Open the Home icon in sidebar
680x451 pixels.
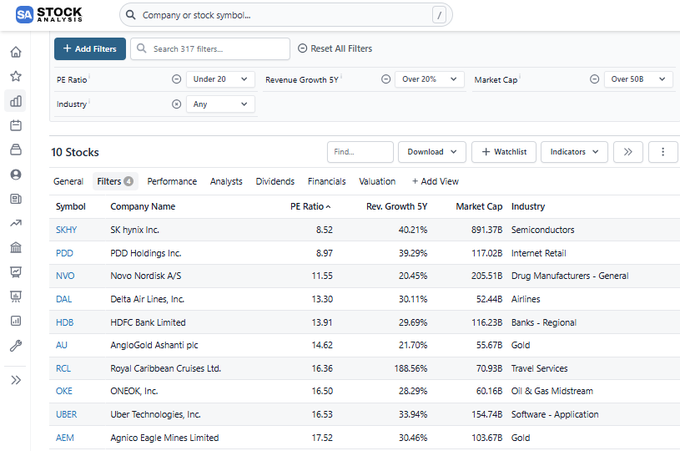click(x=16, y=52)
